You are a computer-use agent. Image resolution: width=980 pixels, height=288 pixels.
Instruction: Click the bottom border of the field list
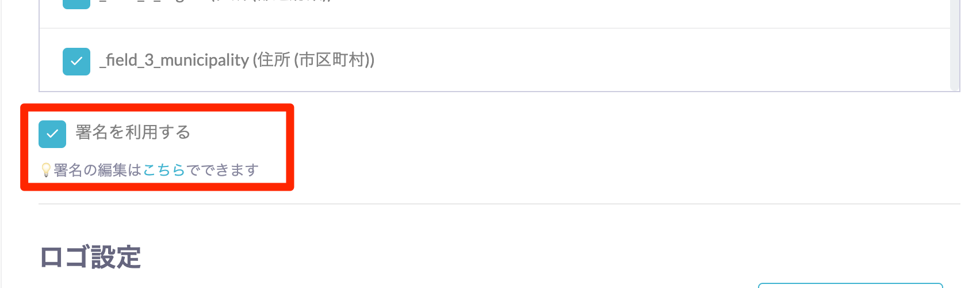(495, 91)
